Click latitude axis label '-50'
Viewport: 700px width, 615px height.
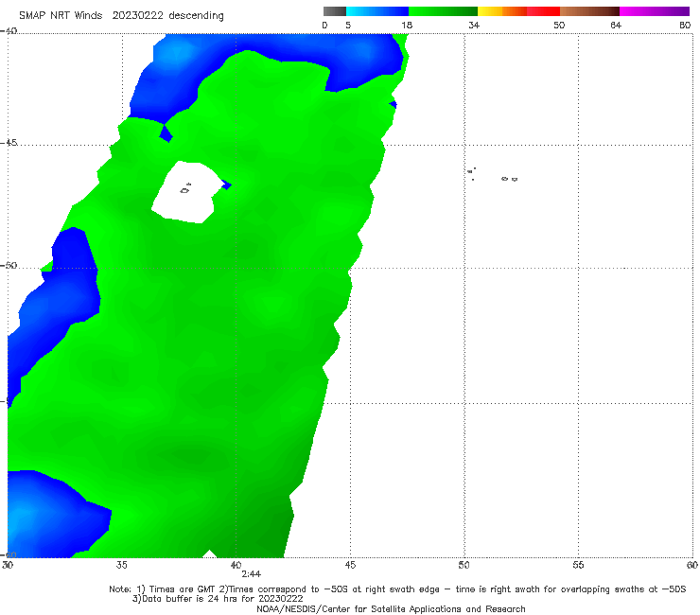9,265
